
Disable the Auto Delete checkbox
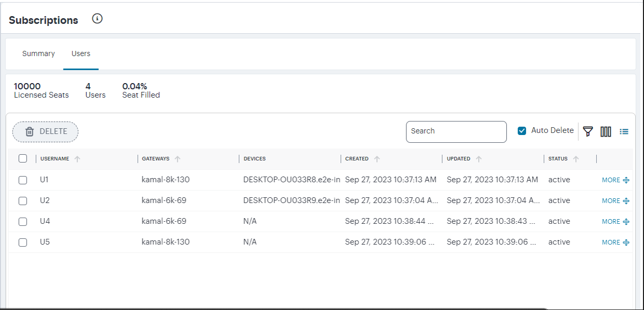point(522,131)
